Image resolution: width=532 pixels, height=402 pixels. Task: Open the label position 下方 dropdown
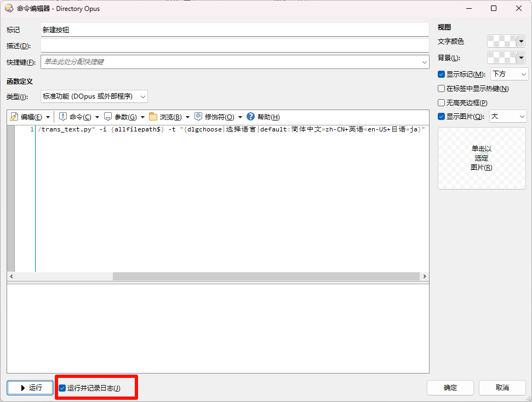510,74
